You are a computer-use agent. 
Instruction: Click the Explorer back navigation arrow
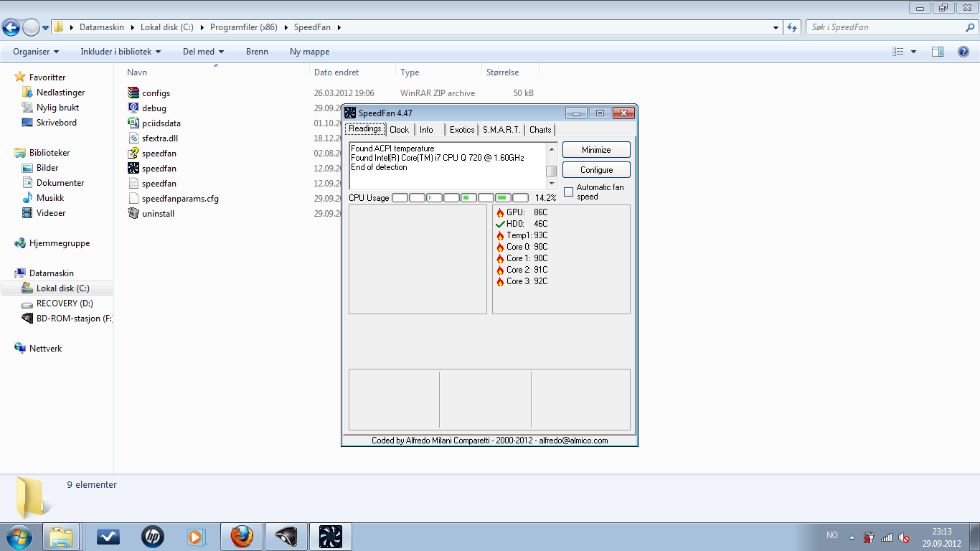pyautogui.click(x=11, y=28)
